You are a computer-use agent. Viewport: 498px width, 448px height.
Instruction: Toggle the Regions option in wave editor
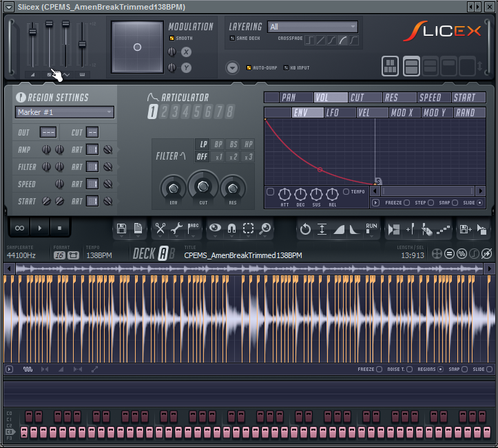click(x=440, y=370)
